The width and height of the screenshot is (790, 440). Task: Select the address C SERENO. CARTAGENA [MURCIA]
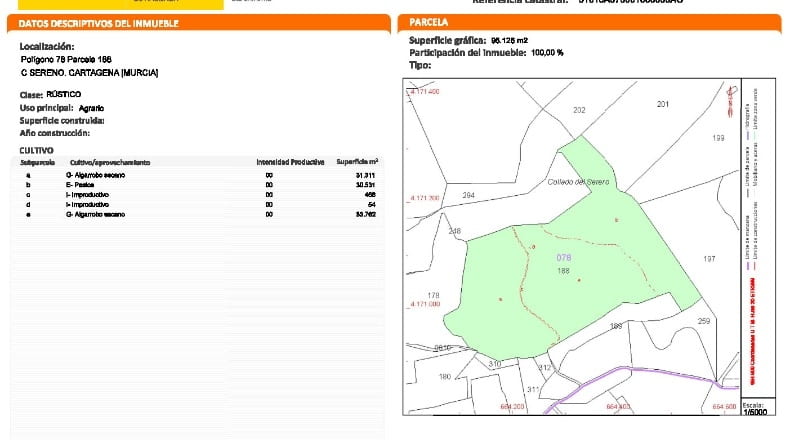tap(90, 73)
